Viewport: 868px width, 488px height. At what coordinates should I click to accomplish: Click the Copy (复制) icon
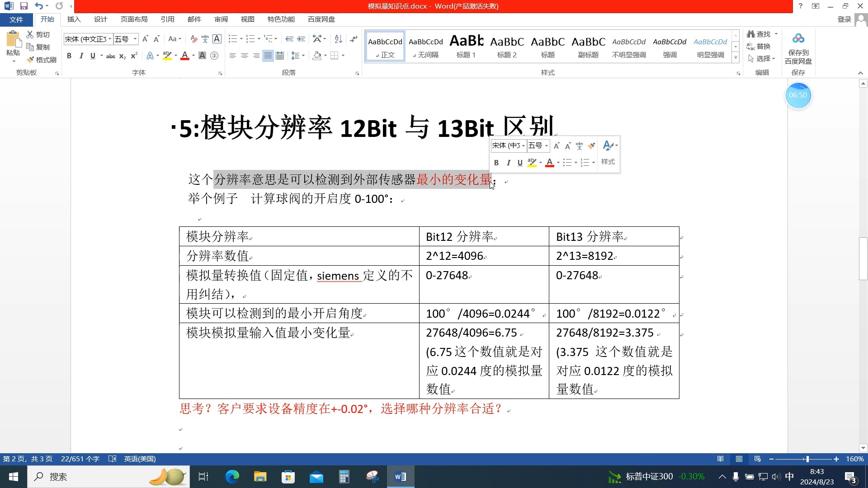pyautogui.click(x=38, y=47)
